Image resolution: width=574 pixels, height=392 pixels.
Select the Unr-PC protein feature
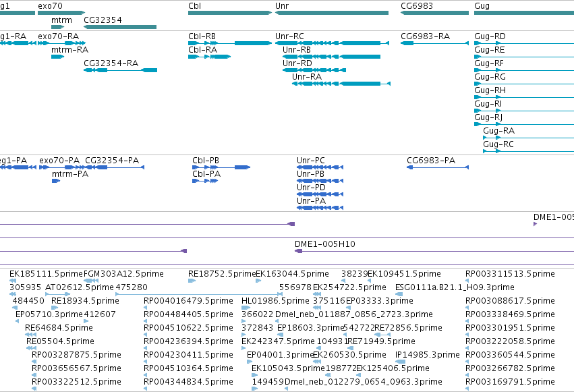pyautogui.click(x=320, y=167)
